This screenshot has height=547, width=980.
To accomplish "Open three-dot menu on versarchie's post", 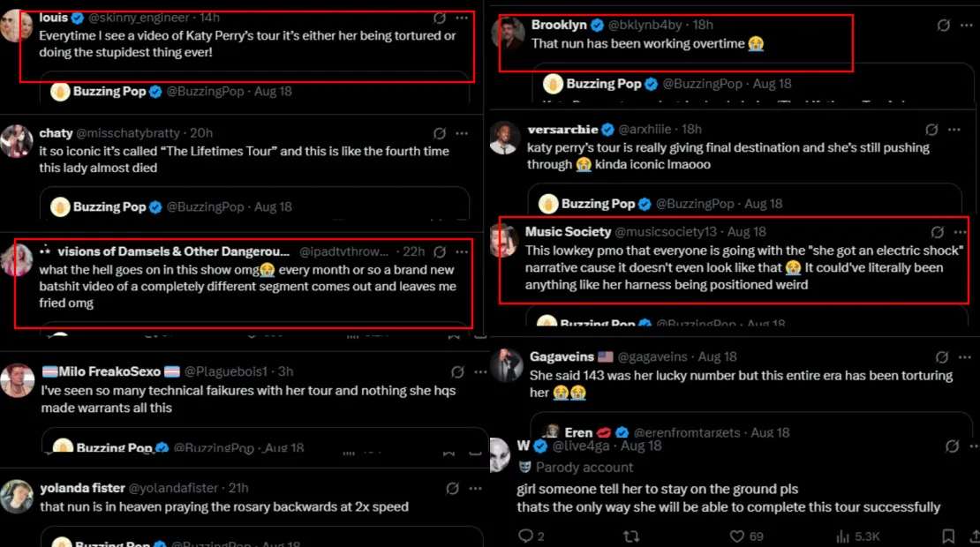I will tap(954, 130).
